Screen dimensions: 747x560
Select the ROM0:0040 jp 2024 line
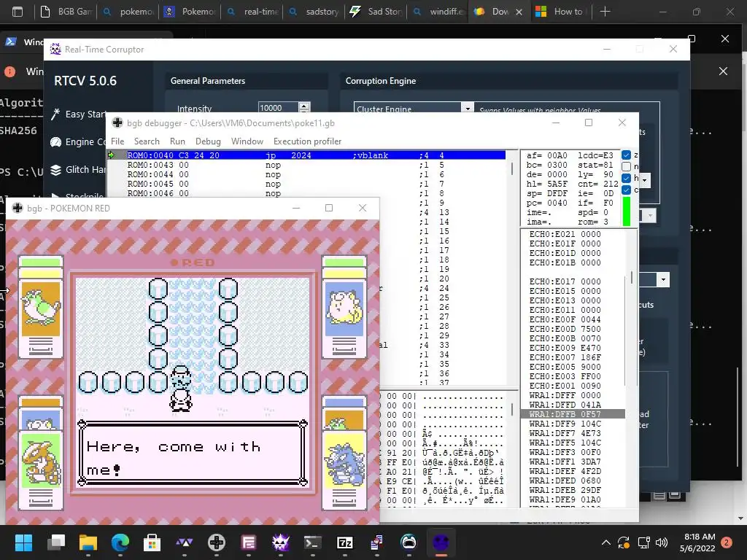(316, 155)
